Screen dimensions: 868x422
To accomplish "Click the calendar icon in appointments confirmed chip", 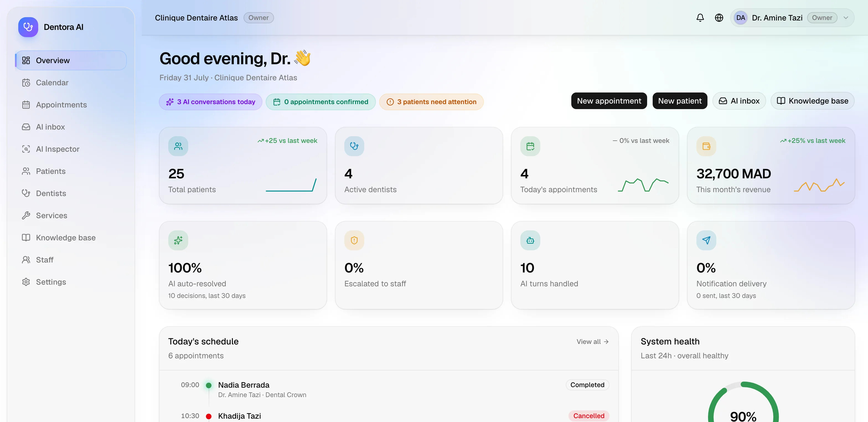I will [277, 102].
